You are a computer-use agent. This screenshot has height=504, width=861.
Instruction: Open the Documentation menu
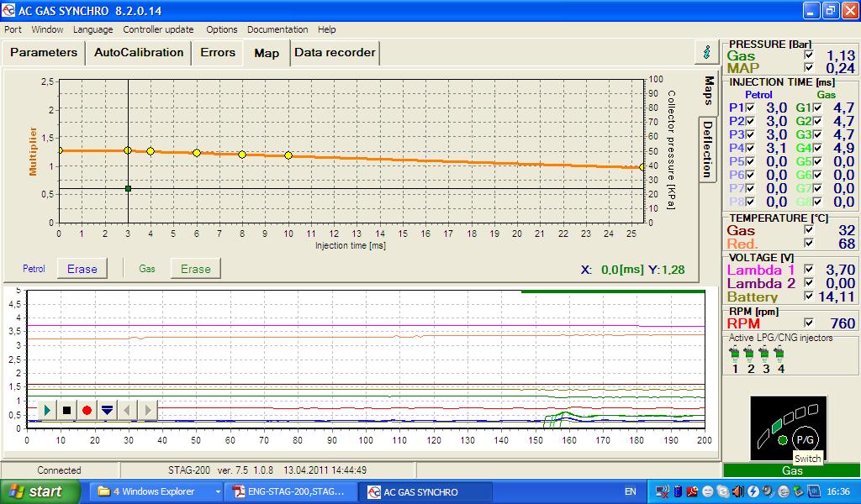277,29
